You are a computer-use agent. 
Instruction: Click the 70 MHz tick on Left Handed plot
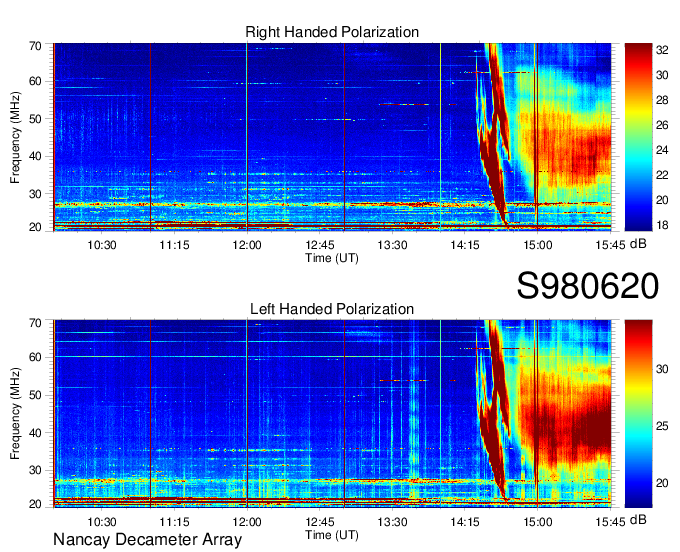(35, 322)
